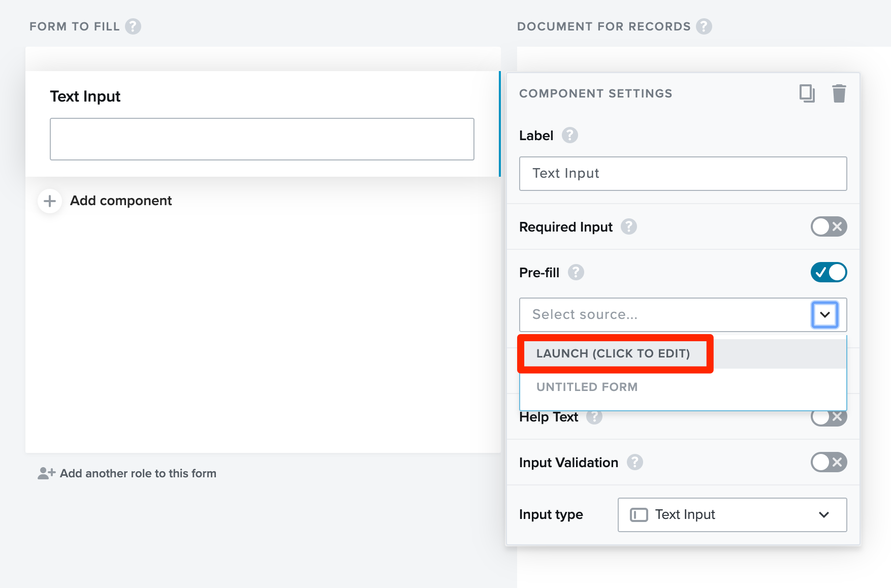Click into the Label text field
The height and width of the screenshot is (588, 891).
[682, 174]
